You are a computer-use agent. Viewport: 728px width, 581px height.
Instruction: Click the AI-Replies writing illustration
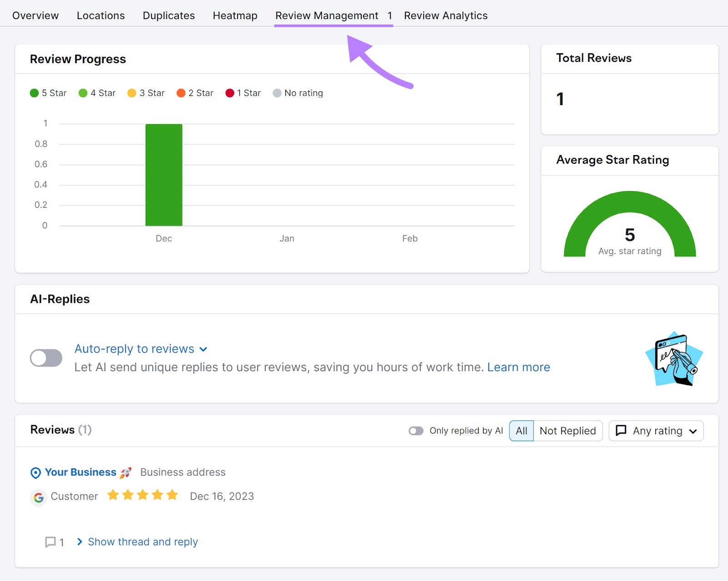(674, 360)
